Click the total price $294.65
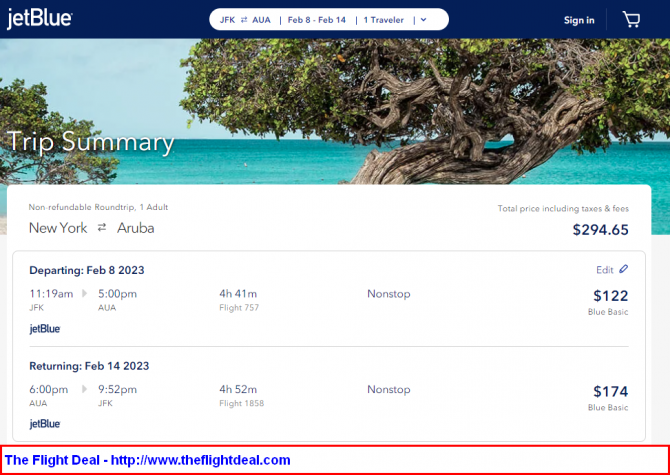670x475 pixels. coord(600,230)
